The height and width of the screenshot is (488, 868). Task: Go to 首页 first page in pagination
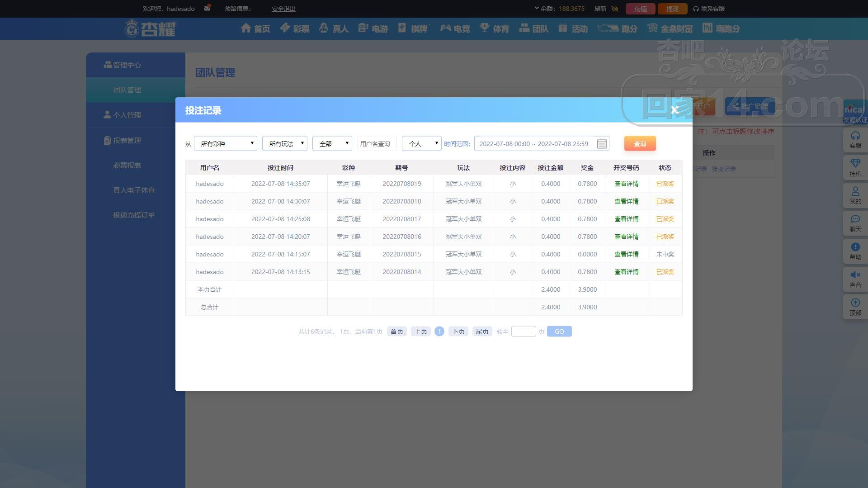point(396,332)
